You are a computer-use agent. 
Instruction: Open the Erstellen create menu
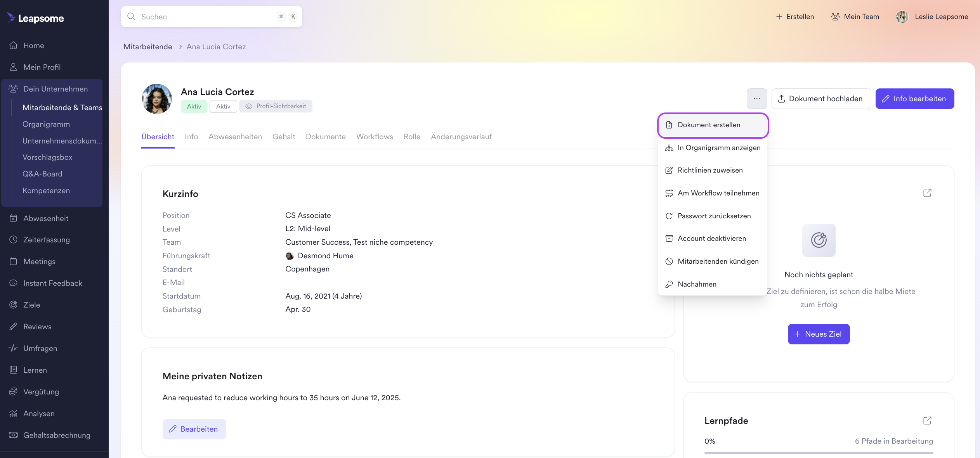click(x=794, y=17)
